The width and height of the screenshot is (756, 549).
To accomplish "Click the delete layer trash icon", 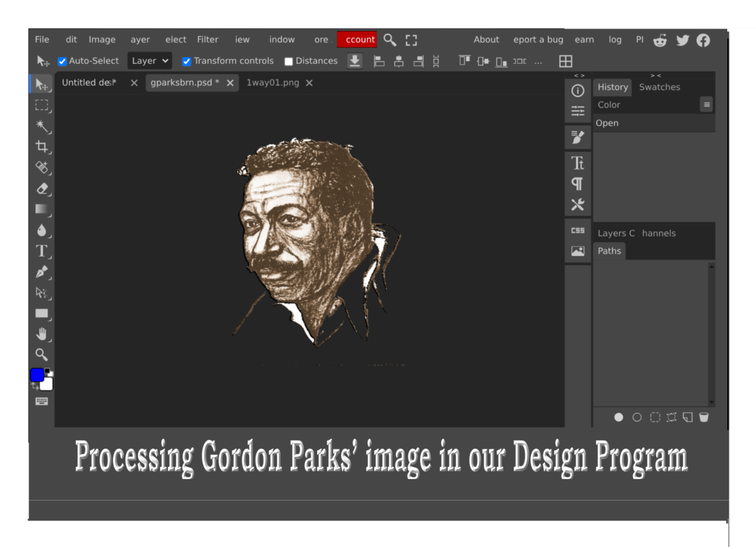I will (x=704, y=417).
